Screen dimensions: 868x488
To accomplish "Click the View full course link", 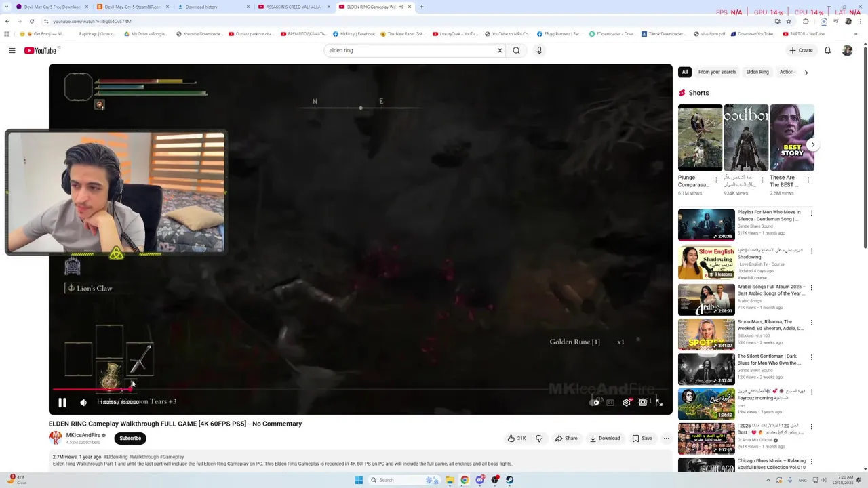I will tap(751, 278).
